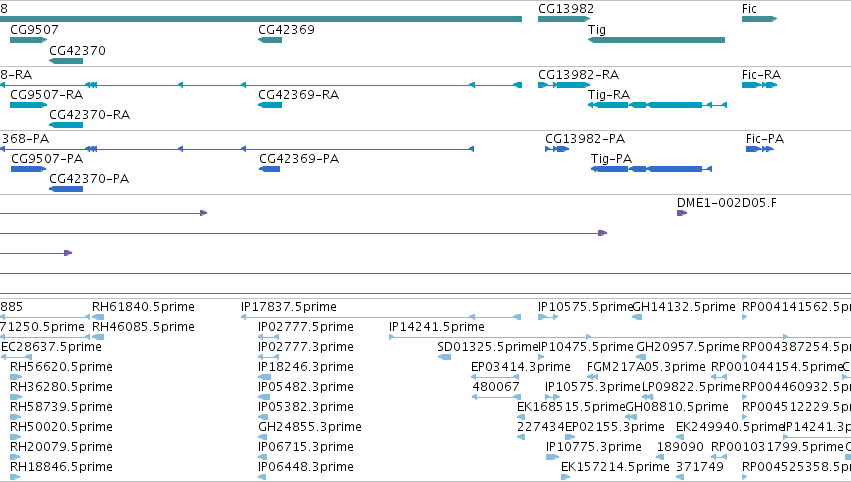The width and height of the screenshot is (851, 482).
Task: Select the IP05482.3prime EST label
Action: (306, 386)
